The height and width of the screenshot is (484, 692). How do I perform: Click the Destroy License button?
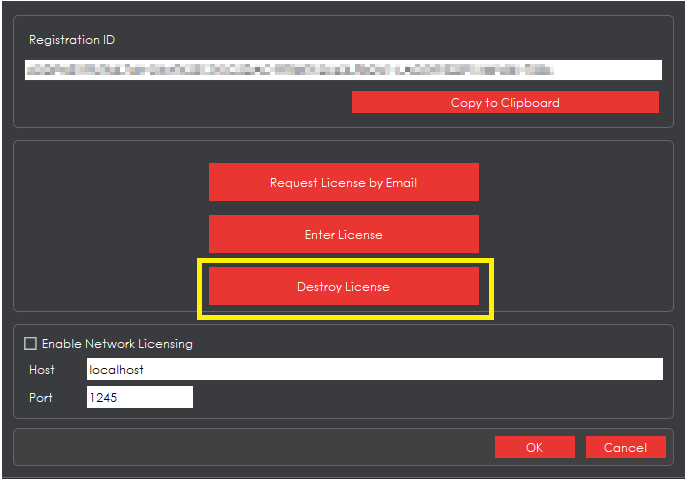[343, 287]
